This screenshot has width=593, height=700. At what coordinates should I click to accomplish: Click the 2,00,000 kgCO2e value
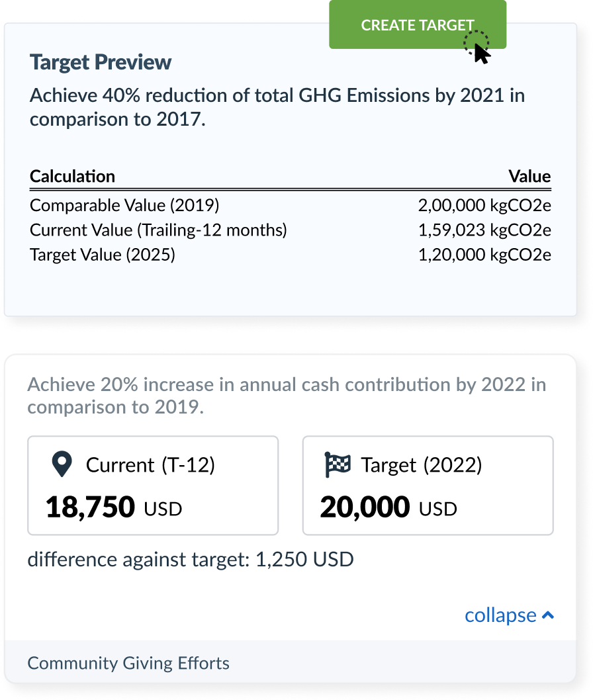(x=484, y=205)
